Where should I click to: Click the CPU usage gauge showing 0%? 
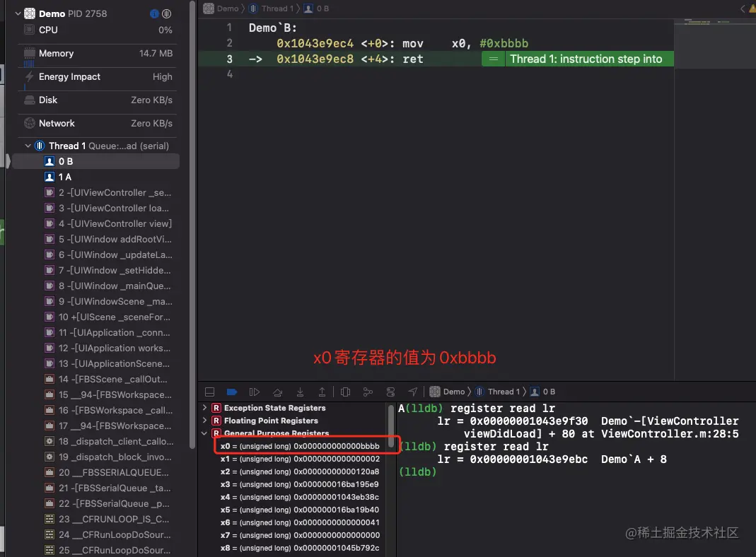pyautogui.click(x=97, y=30)
